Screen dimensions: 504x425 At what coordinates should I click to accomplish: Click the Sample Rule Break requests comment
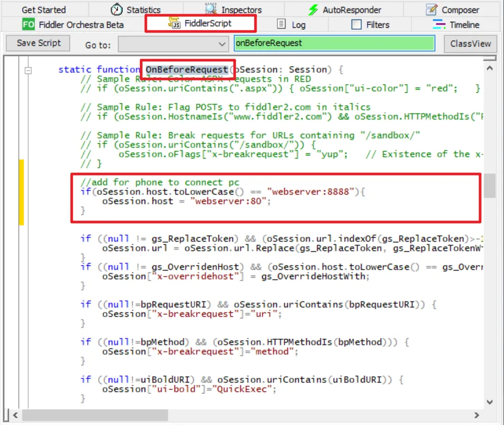(250, 135)
